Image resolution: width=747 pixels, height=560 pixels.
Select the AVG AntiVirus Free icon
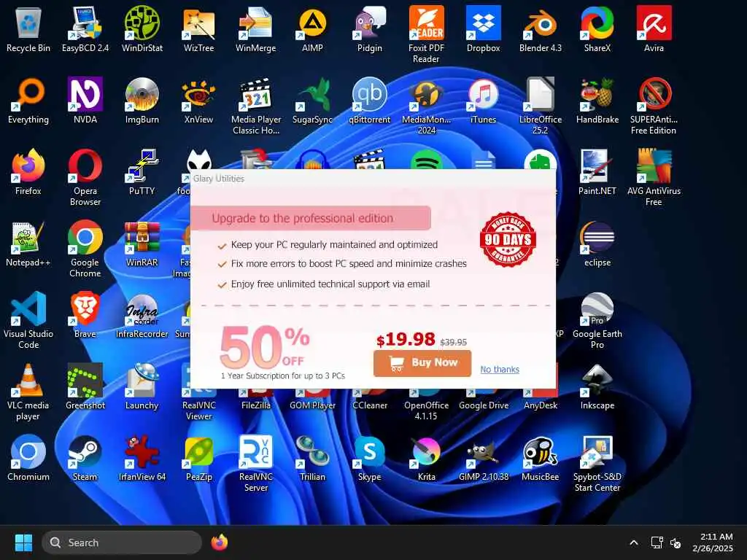coord(654,177)
